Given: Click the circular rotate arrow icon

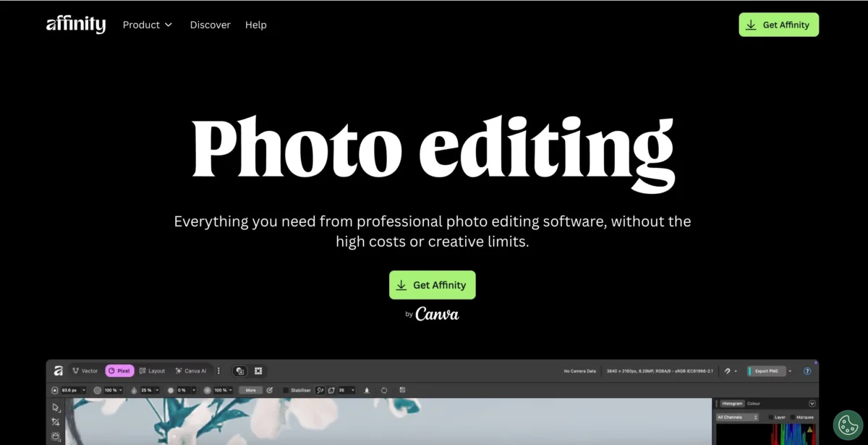Looking at the screenshot, I should [384, 390].
